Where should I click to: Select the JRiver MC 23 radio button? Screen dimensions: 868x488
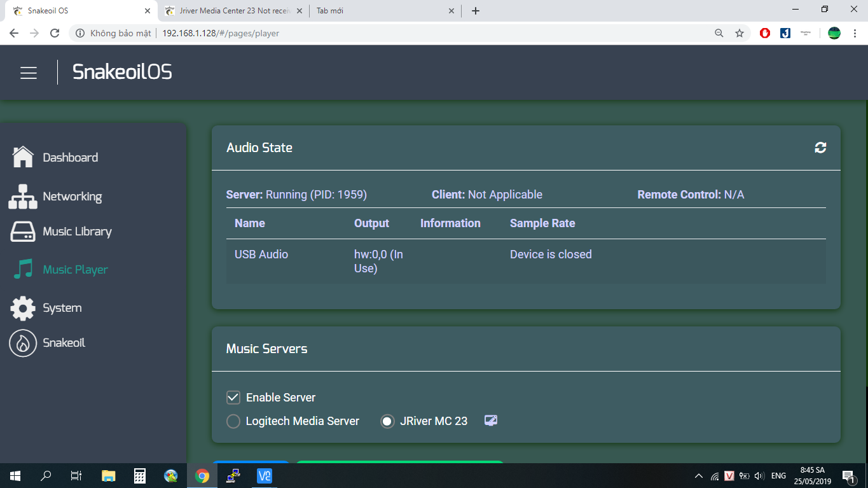point(387,421)
